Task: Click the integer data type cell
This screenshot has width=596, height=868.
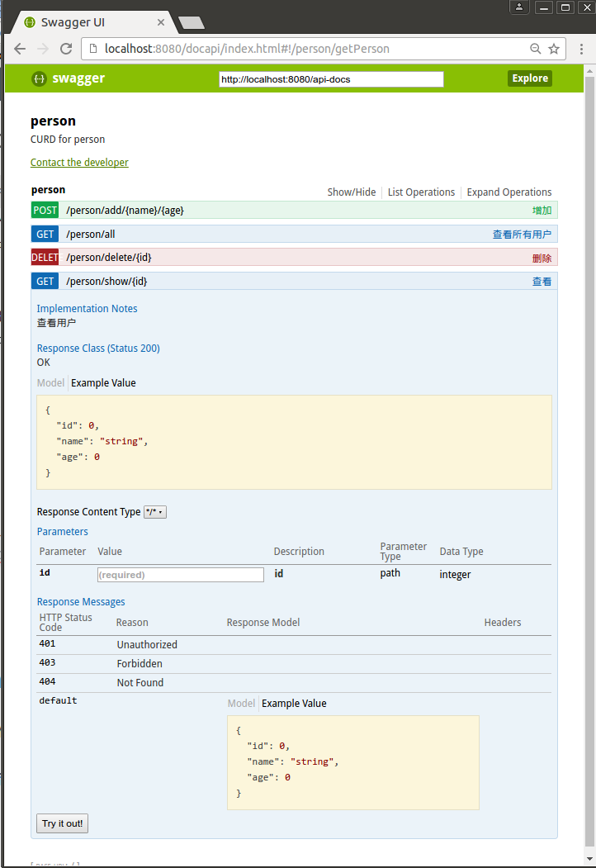Action: (x=455, y=575)
